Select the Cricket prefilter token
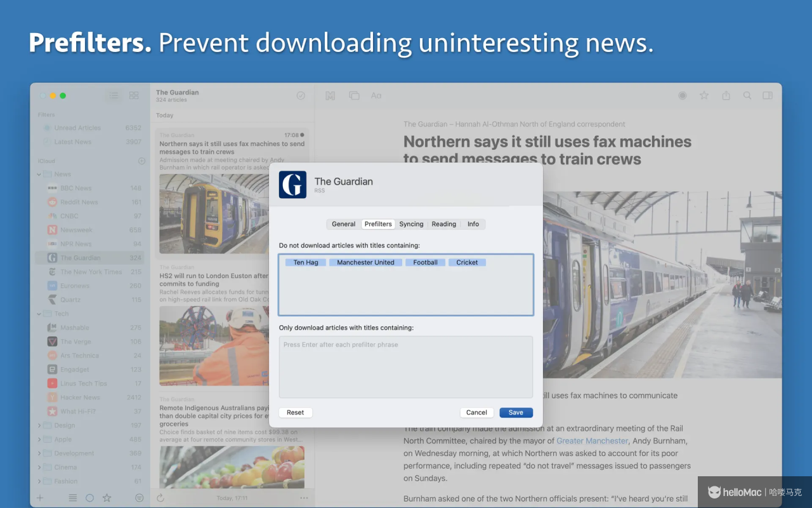This screenshot has width=812, height=508. click(467, 262)
